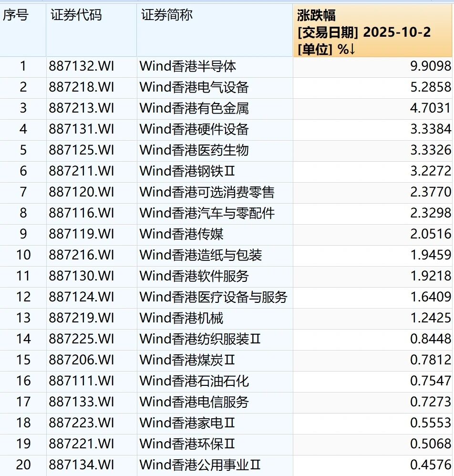
Task: Select code 887124.WI
Action: (82, 297)
